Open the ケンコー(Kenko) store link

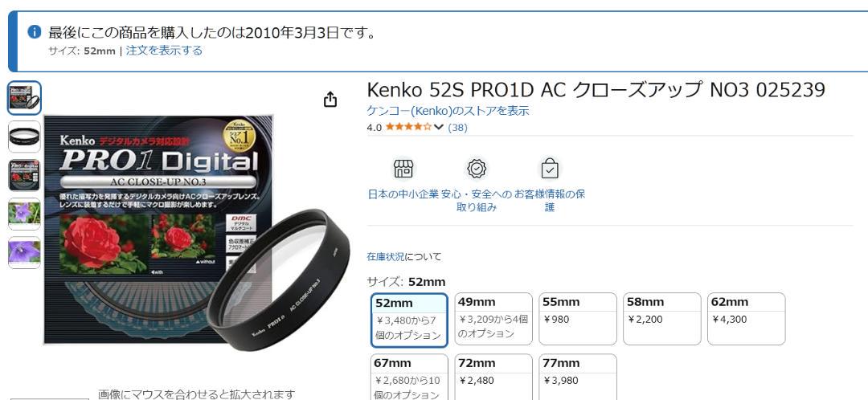click(448, 111)
